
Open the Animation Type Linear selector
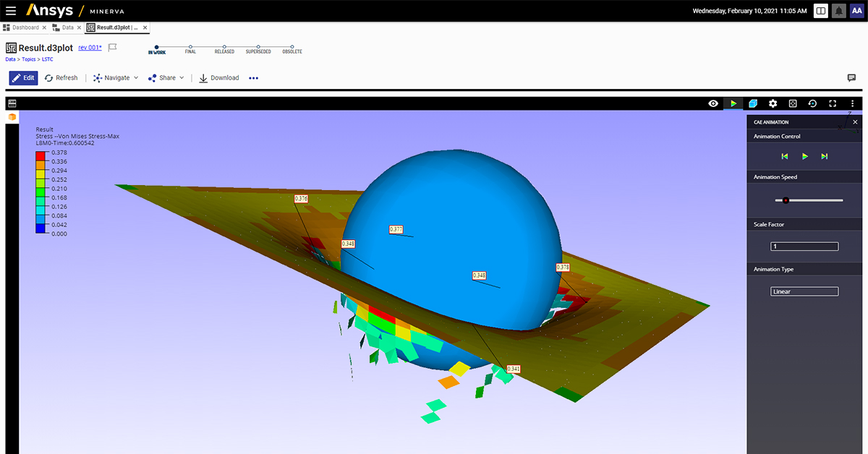coord(804,291)
